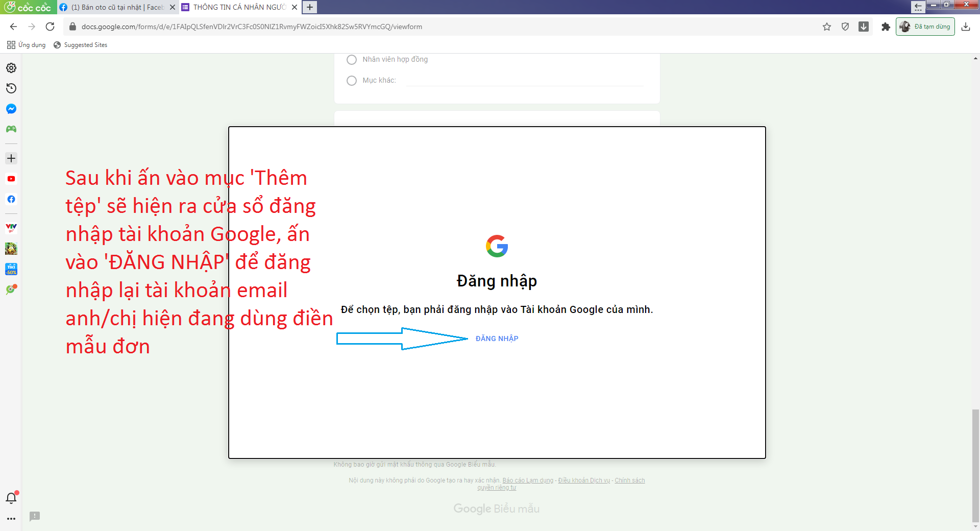This screenshot has height=531, width=980.
Task: Go forward to the next page
Action: point(32,27)
